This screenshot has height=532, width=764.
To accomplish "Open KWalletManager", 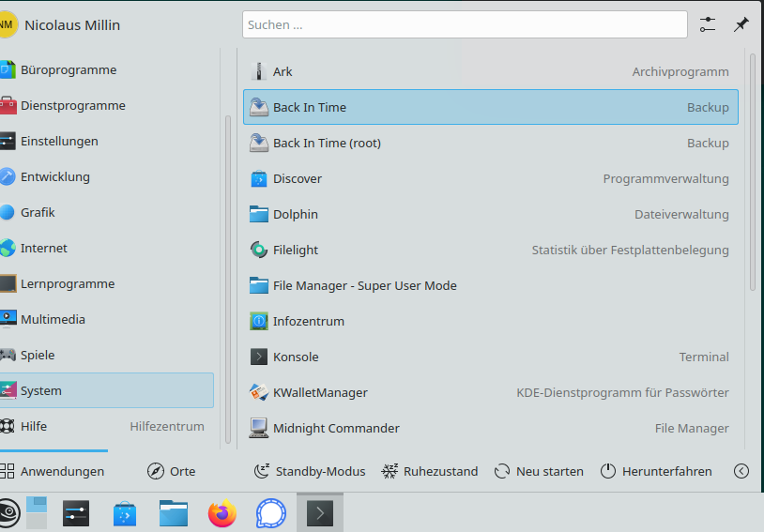I will 490,392.
